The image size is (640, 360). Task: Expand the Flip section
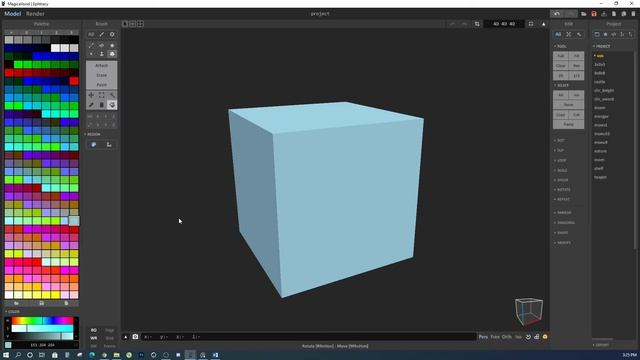click(x=560, y=150)
